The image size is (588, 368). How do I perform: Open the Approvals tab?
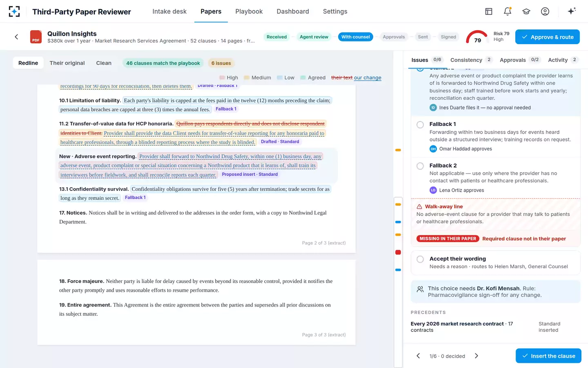(x=520, y=60)
